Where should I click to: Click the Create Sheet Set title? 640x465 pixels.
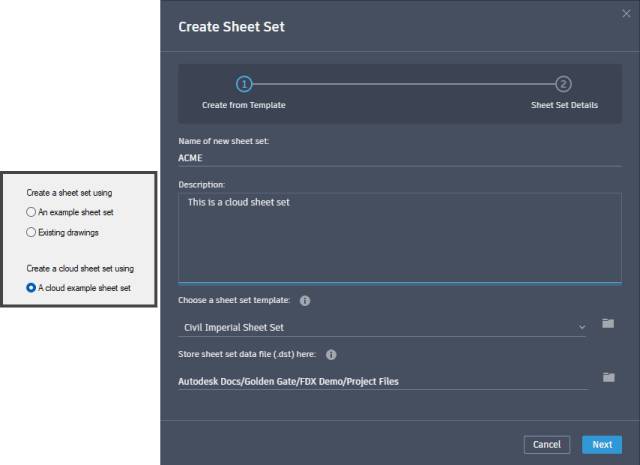coord(231,27)
